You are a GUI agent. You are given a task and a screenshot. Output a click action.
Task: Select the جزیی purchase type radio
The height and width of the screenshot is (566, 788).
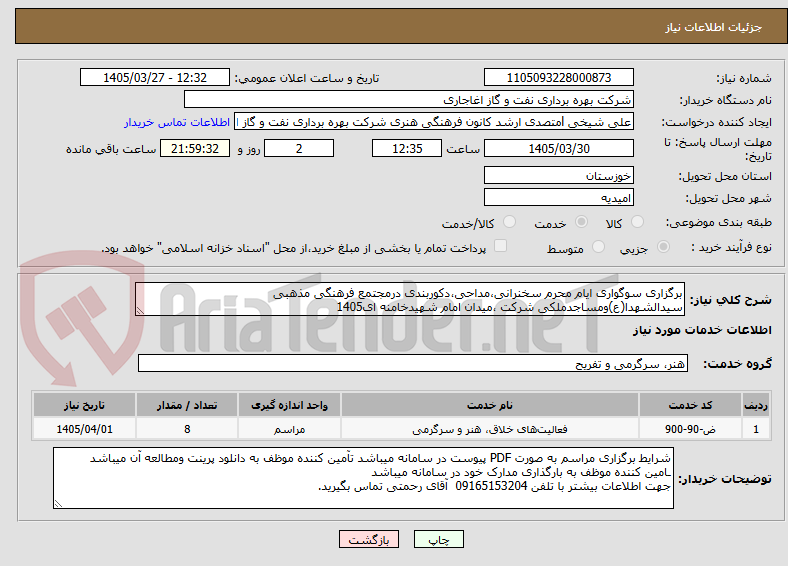point(663,246)
